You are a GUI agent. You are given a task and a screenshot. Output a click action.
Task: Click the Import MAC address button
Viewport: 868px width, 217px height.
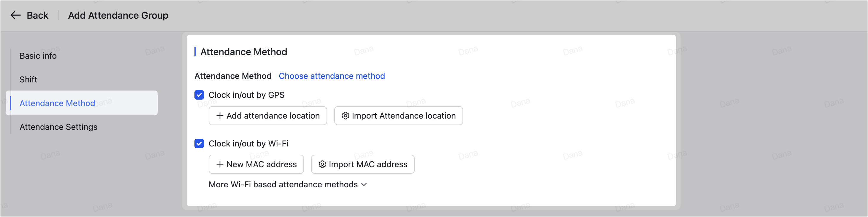pos(362,164)
